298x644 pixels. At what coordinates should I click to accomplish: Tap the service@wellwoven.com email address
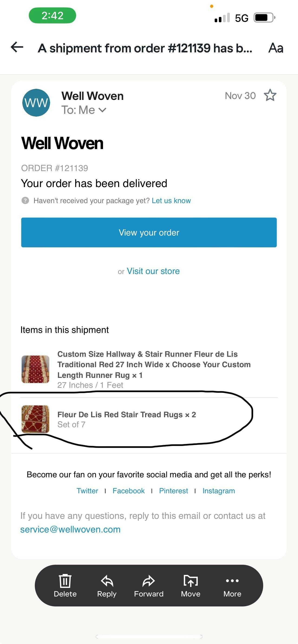click(70, 529)
